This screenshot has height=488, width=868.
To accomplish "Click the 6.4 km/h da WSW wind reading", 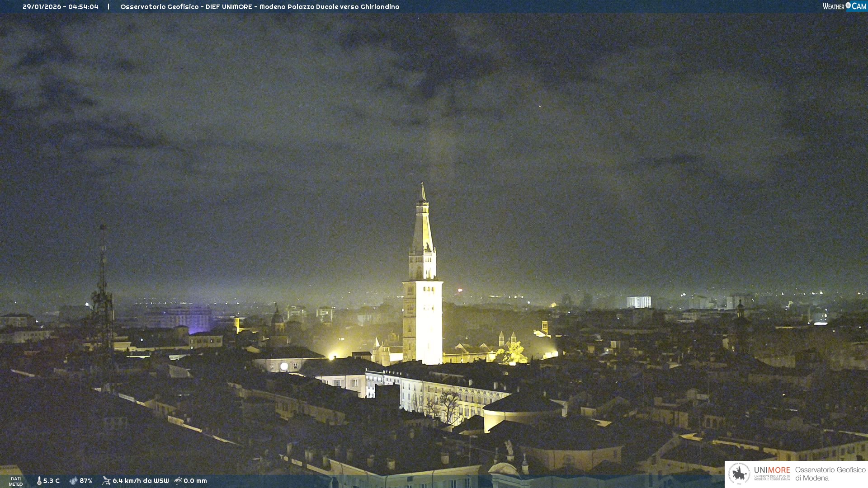I will [x=141, y=481].
